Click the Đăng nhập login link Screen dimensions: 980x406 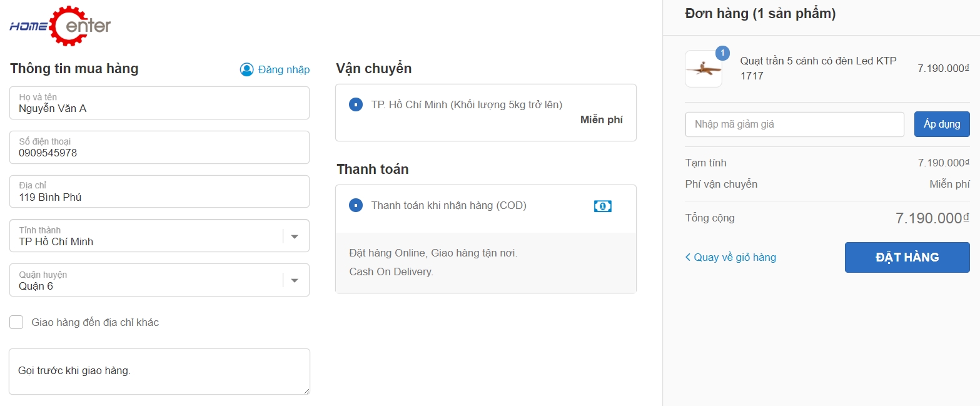point(283,69)
